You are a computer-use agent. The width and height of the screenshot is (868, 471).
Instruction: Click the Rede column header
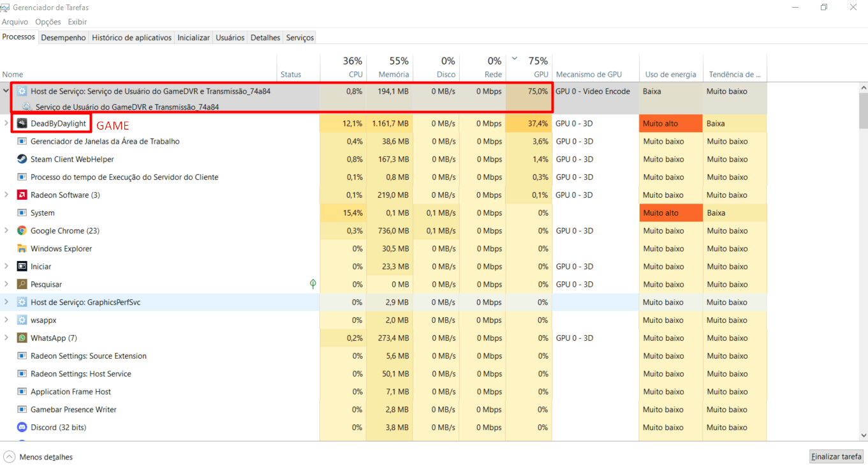[x=483, y=67]
